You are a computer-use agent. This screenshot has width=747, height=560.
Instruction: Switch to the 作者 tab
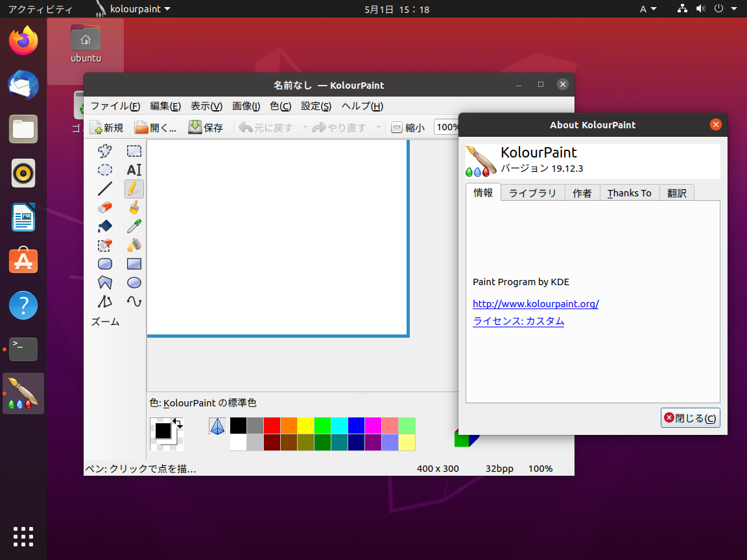[x=582, y=192]
